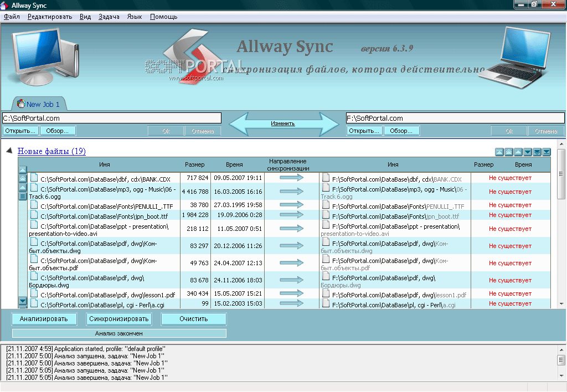The width and height of the screenshot is (567, 392).
Task: Click line-down arrow at bottom of left strip
Action: [x=22, y=301]
